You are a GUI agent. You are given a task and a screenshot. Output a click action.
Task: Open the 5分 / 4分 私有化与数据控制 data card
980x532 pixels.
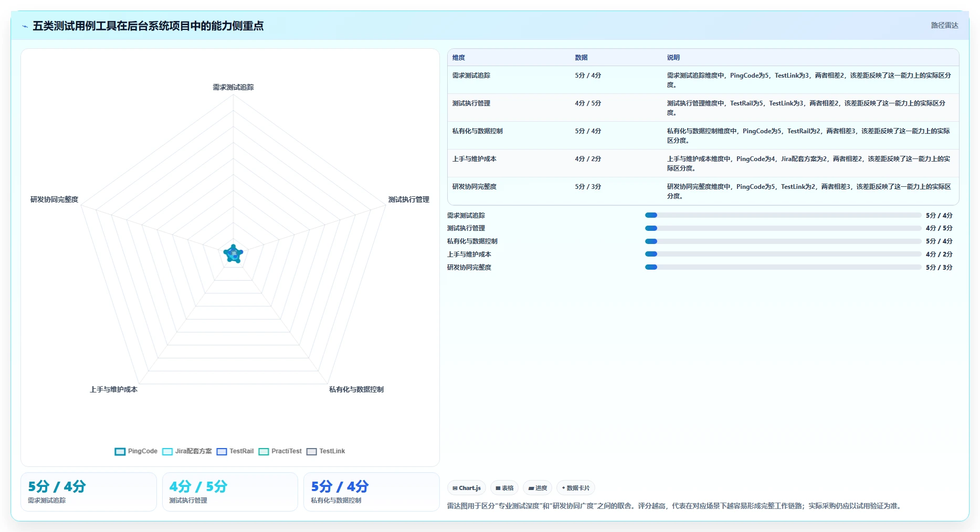click(371, 492)
